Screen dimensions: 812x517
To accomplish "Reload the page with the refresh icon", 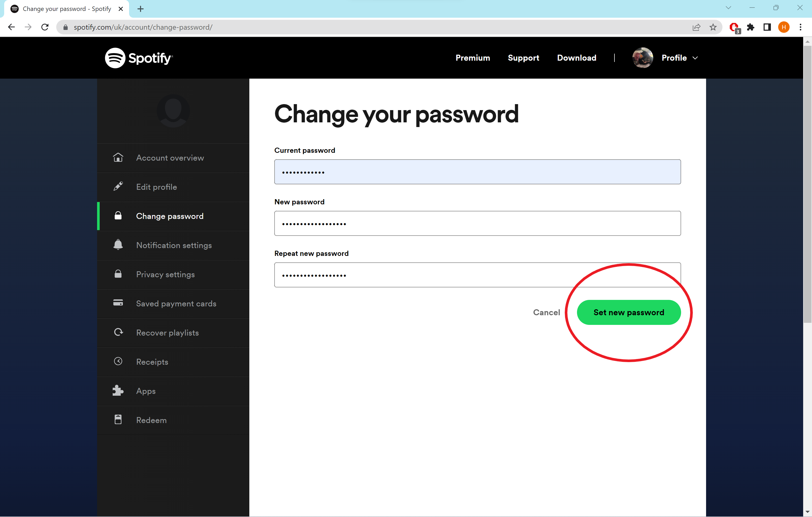I will 45,27.
